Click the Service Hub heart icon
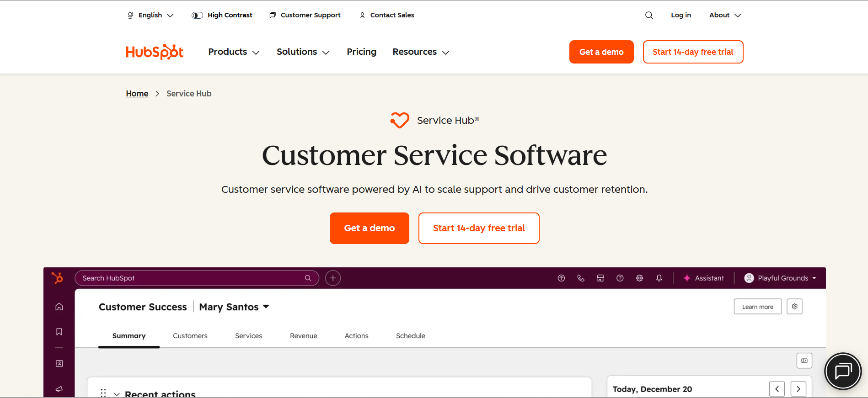Screen dimensions: 868x398 pyautogui.click(x=400, y=120)
